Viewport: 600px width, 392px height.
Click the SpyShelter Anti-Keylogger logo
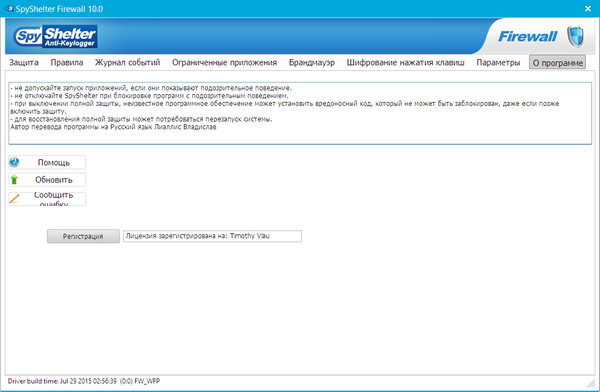(55, 36)
